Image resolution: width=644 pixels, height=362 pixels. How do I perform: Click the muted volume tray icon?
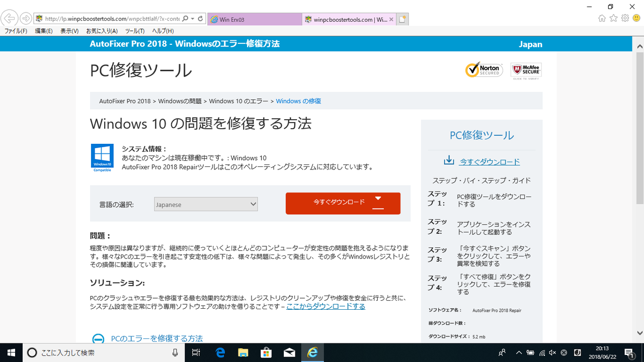pos(552,352)
